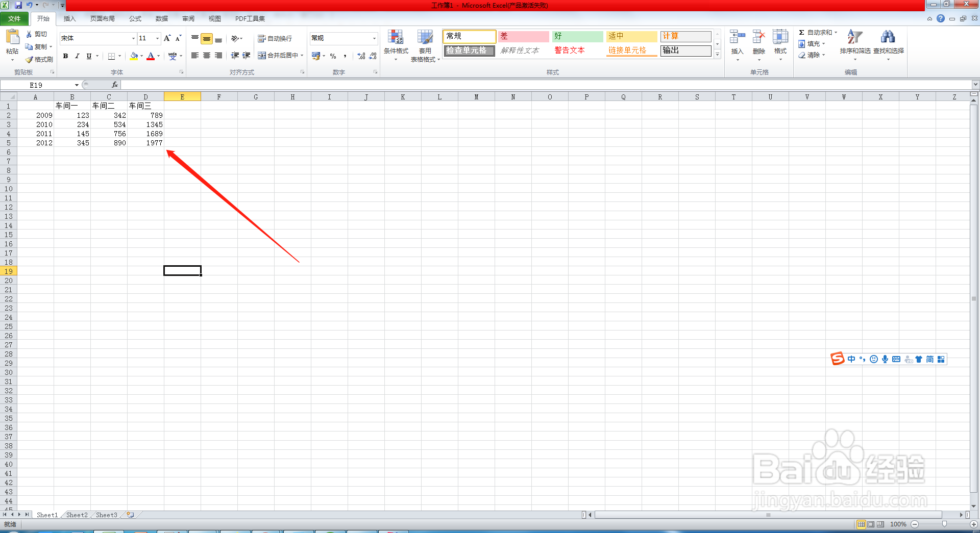Toggle top vertical alignment
The width and height of the screenshot is (980, 533).
(195, 38)
